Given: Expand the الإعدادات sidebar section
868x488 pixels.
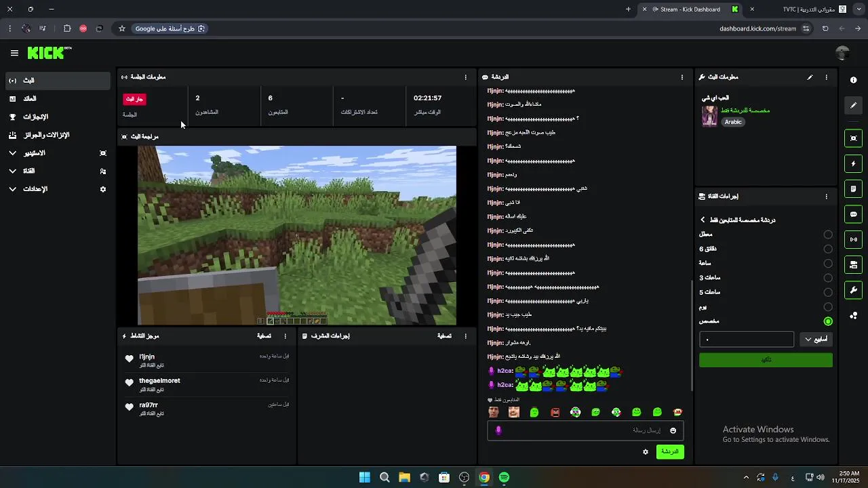Looking at the screenshot, I should [57, 189].
